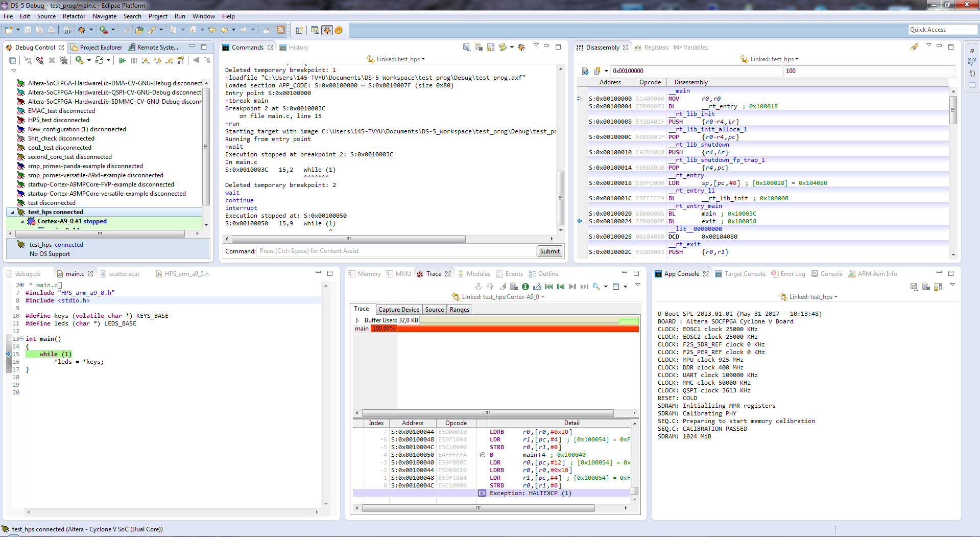Click the green Continue button in Debug Control

(122, 60)
